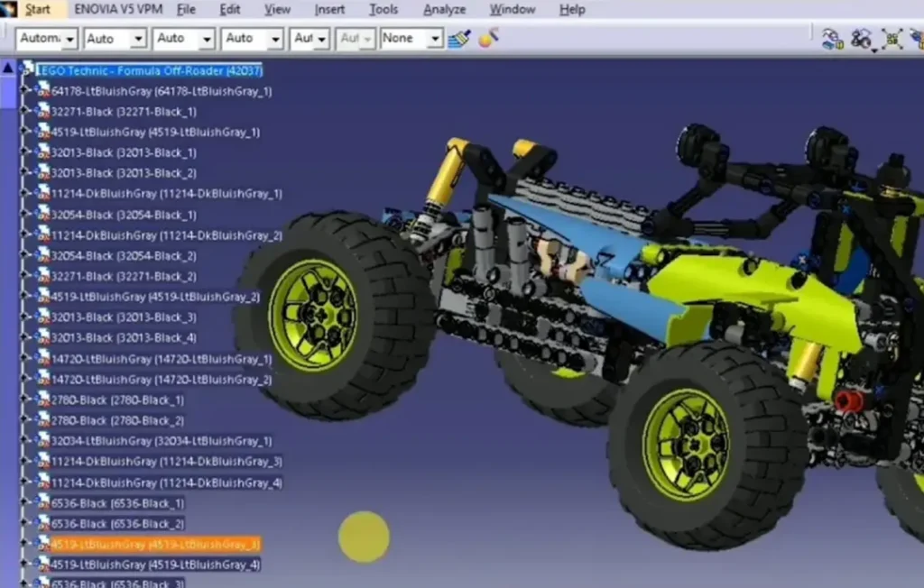Viewport: 924px width, 588px height.
Task: Open the Start menu in menu bar
Action: point(38,10)
